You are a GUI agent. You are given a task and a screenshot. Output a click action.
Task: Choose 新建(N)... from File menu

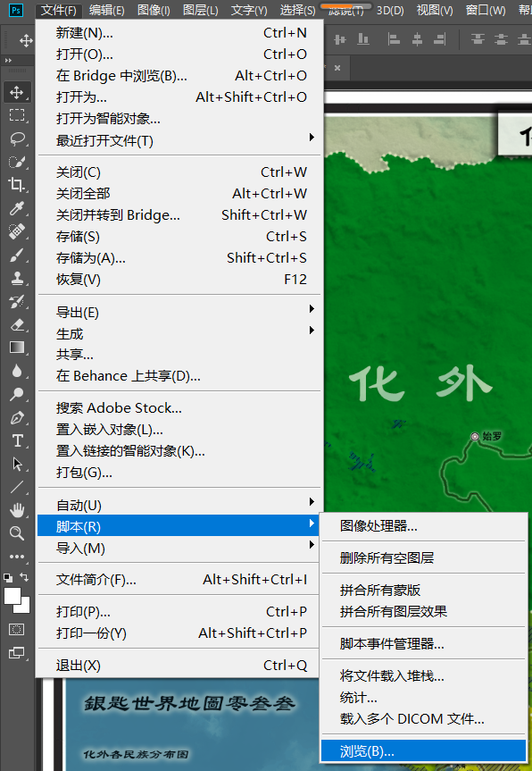point(179,33)
